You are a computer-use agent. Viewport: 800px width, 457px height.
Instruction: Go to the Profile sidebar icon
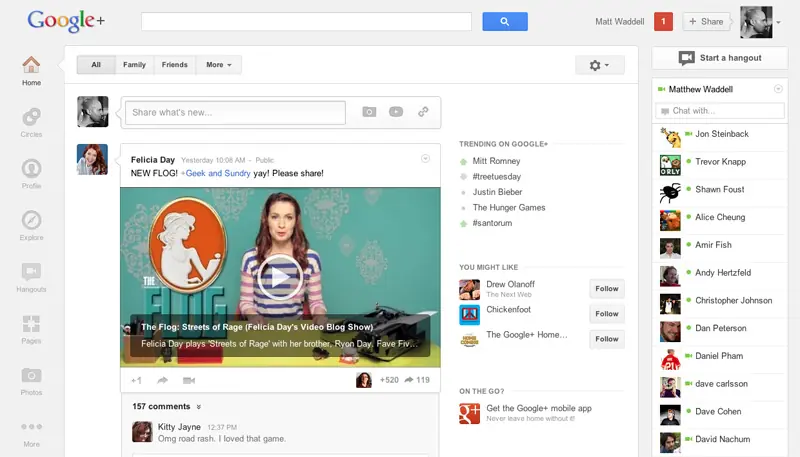click(x=31, y=168)
